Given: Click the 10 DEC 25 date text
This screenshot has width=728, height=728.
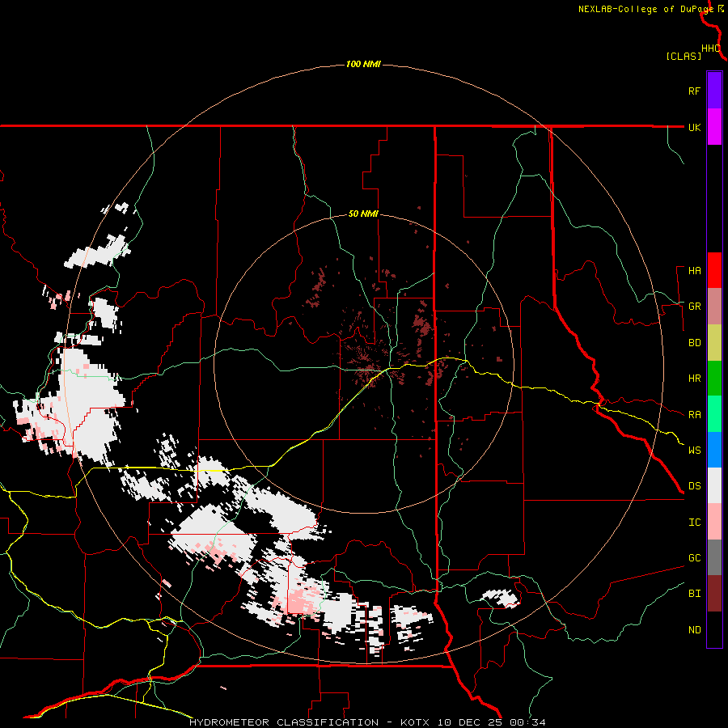Looking at the screenshot, I should (x=469, y=722).
